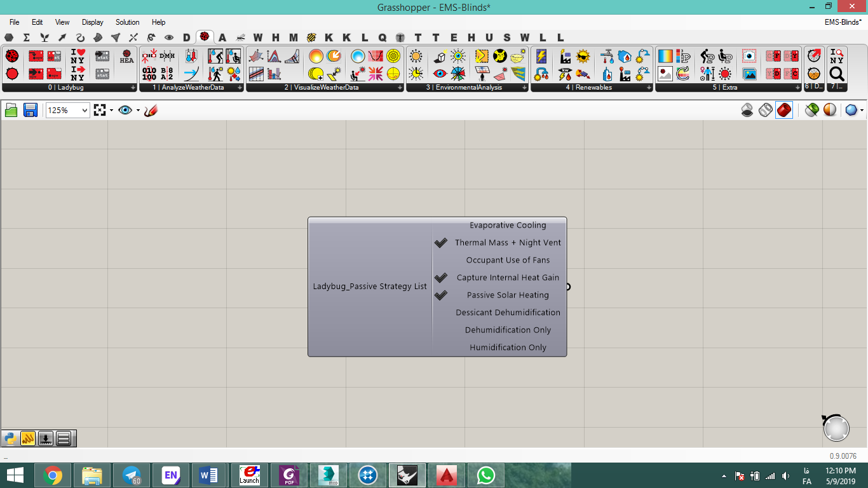Toggle wireframe preview mode
The width and height of the screenshot is (868, 488).
(766, 111)
